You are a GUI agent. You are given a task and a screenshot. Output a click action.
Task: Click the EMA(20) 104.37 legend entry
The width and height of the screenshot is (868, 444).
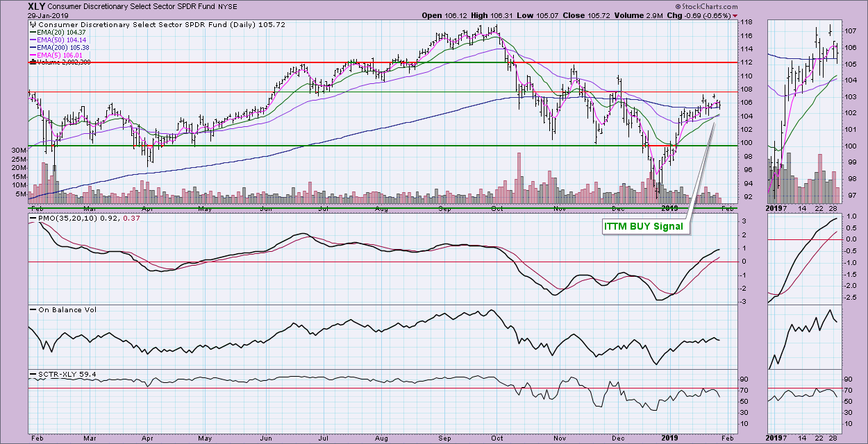click(x=61, y=33)
